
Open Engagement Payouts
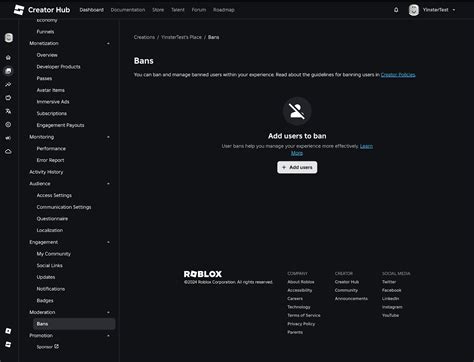click(60, 125)
